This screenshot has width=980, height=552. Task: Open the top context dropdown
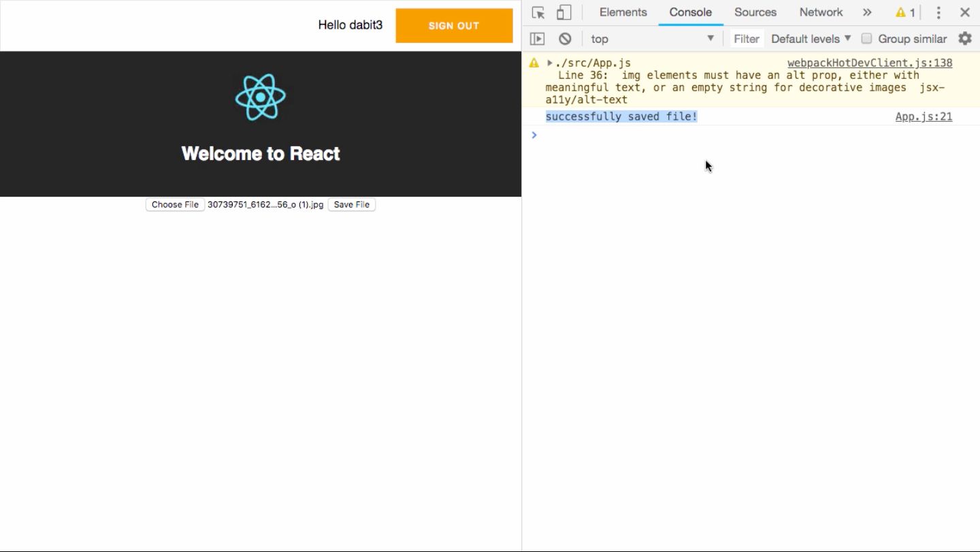tap(653, 39)
